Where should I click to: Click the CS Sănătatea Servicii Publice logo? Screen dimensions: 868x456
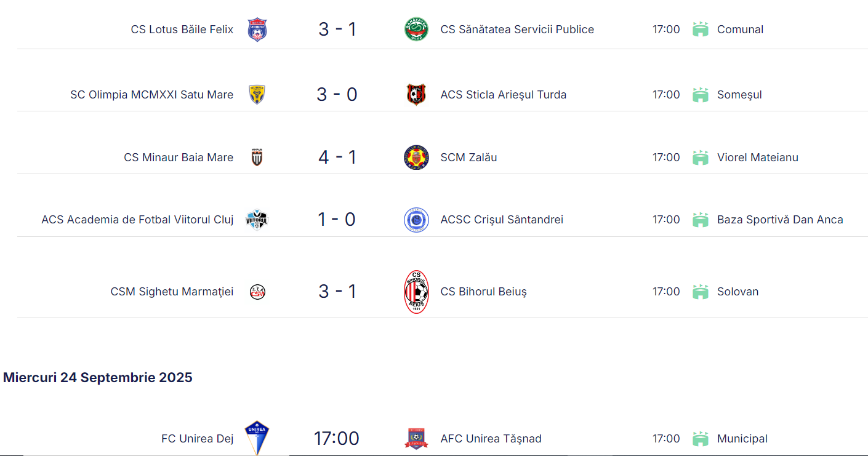coord(416,30)
